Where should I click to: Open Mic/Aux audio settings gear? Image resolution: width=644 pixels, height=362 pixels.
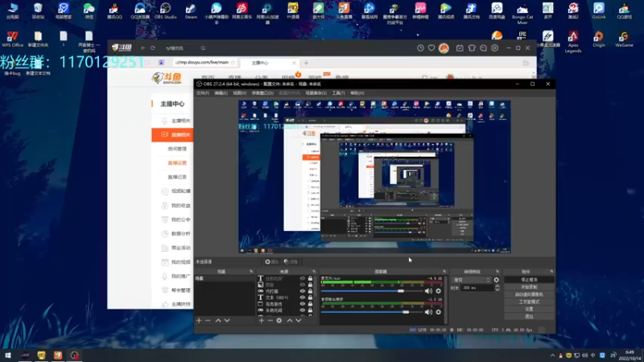tap(438, 291)
